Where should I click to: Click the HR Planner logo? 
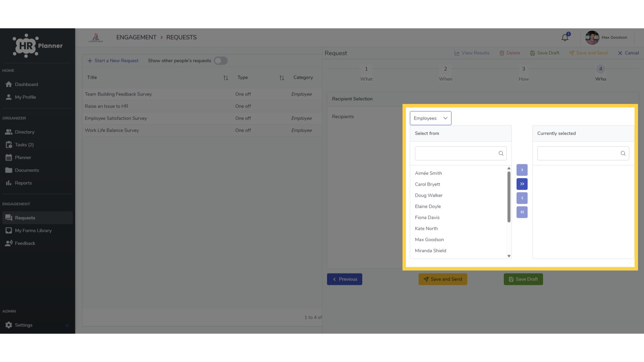point(38,46)
